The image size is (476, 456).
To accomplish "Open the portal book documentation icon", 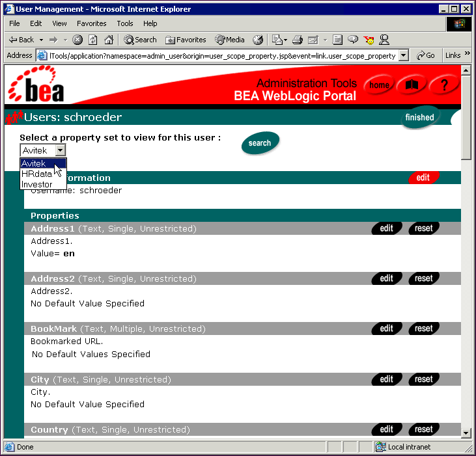I will point(412,85).
